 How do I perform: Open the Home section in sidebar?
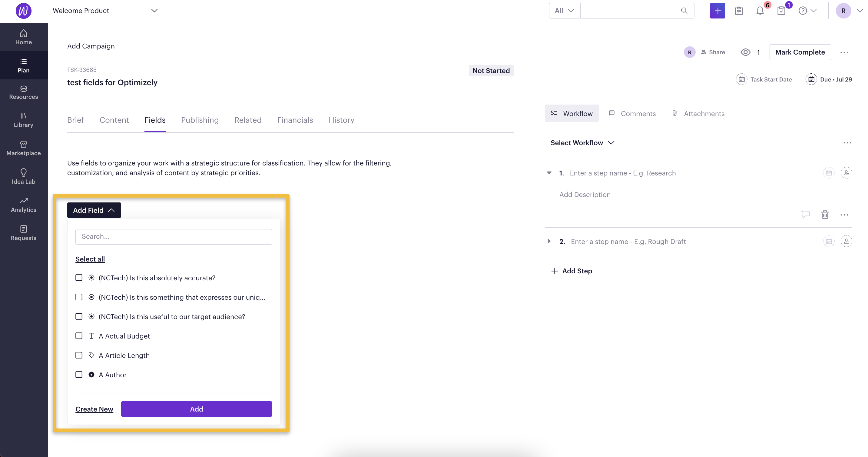point(24,37)
